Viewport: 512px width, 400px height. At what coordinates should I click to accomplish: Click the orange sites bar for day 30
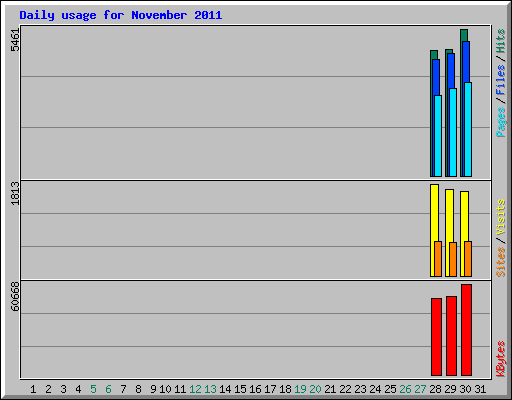pos(468,259)
